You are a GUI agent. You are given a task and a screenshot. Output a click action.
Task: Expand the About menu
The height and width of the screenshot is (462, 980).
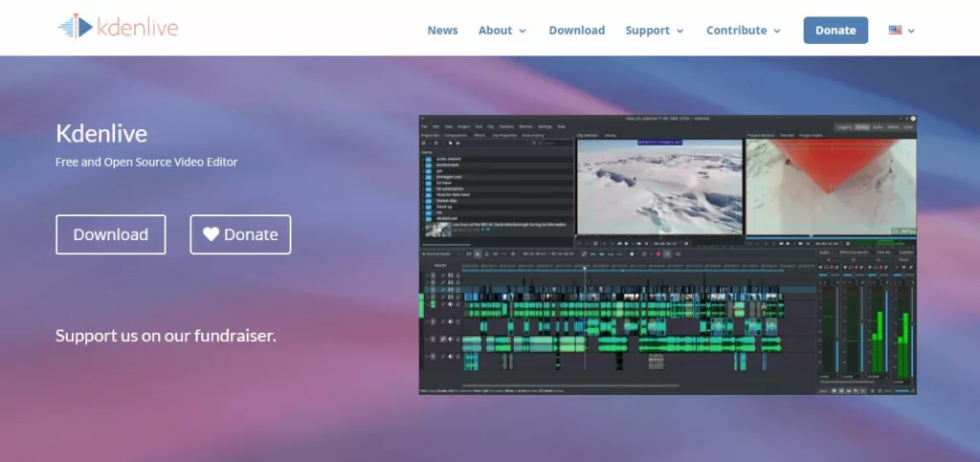click(x=502, y=30)
